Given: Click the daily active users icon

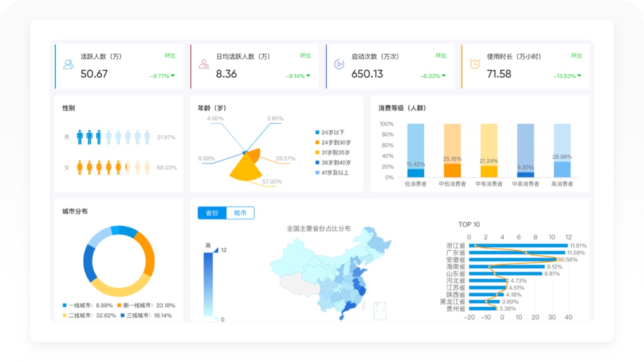Looking at the screenshot, I should tap(204, 64).
